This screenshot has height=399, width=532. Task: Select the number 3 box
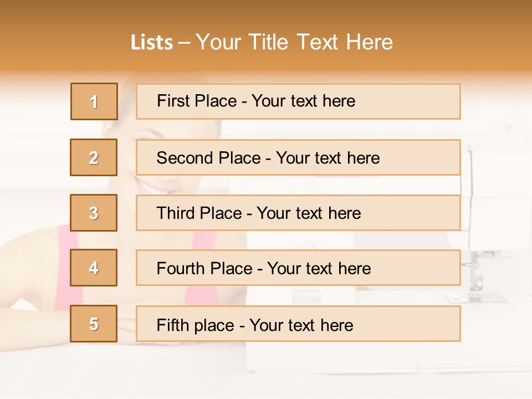pyautogui.click(x=94, y=213)
